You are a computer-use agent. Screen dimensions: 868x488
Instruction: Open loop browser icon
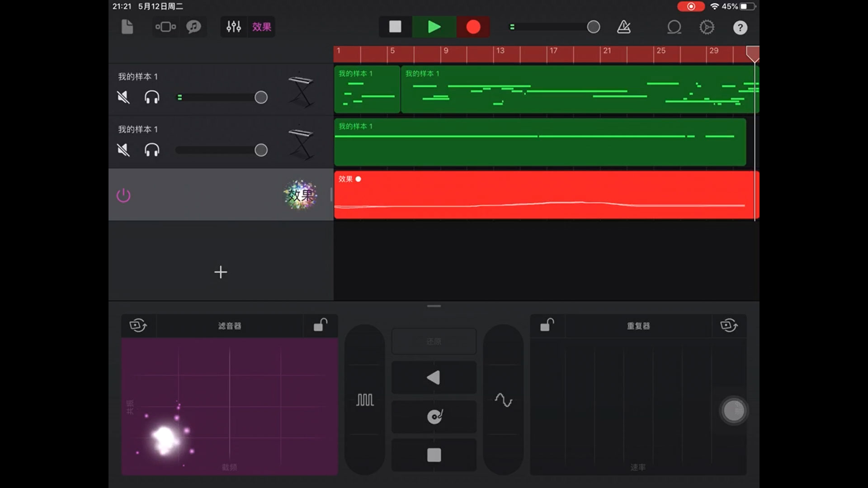(x=674, y=27)
